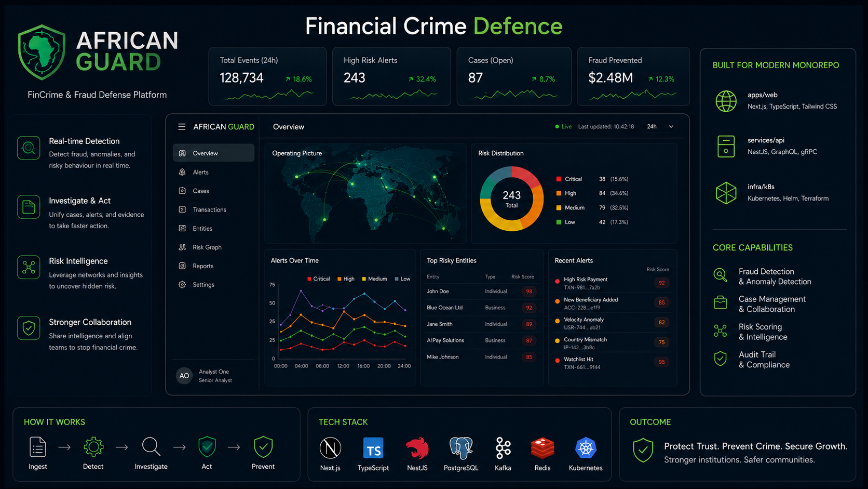Open Reports in the sidebar menu
Screen dimensions: 868x489
pos(213,266)
